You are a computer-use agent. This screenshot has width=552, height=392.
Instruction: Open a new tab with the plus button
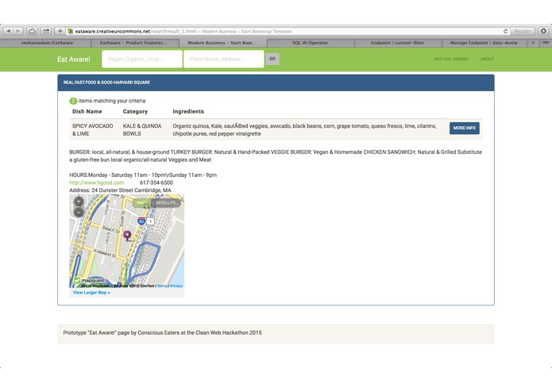pyautogui.click(x=533, y=43)
